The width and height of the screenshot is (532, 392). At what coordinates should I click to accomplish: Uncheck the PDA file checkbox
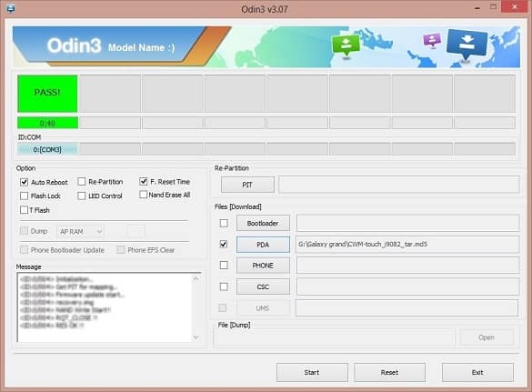tap(224, 244)
